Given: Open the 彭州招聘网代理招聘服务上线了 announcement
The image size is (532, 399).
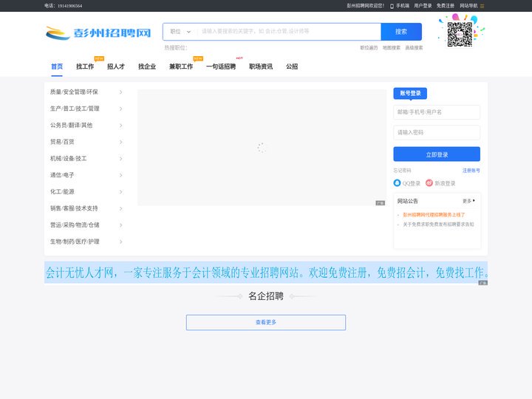Looking at the screenshot, I should pyautogui.click(x=434, y=215).
